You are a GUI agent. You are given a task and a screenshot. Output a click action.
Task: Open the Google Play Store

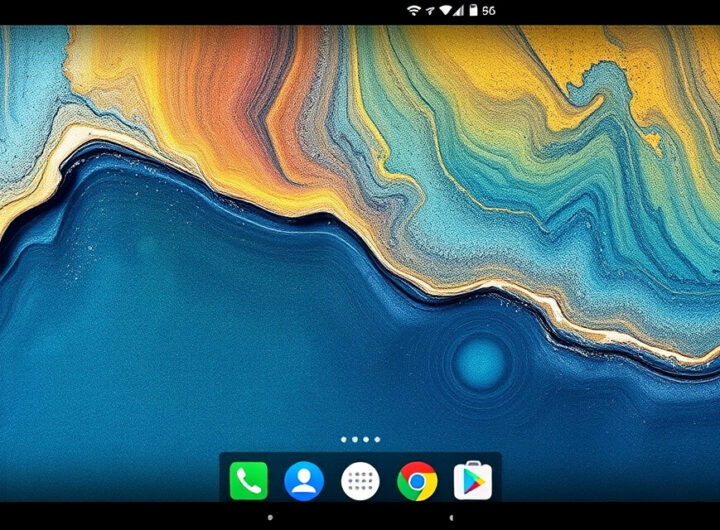(473, 480)
